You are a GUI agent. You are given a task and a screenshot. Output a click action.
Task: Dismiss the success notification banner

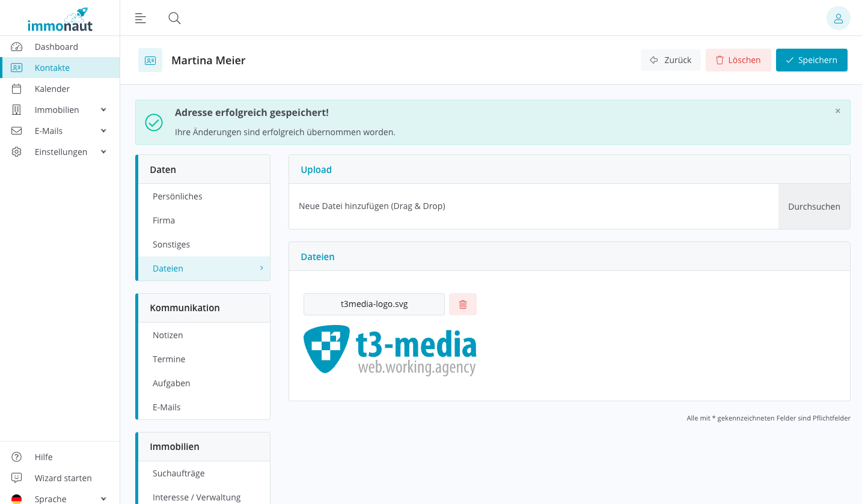[837, 111]
